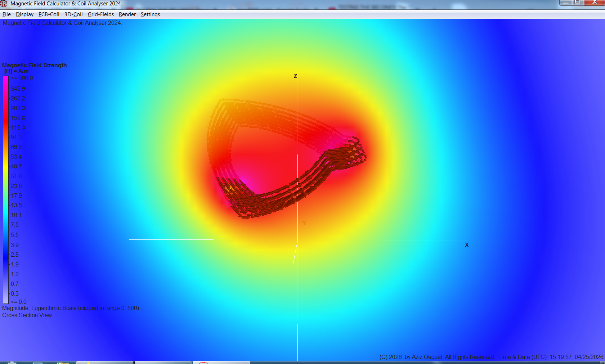Click the 'Cross Section View' label
Viewport: 605px width, 364px height.
(x=27, y=315)
